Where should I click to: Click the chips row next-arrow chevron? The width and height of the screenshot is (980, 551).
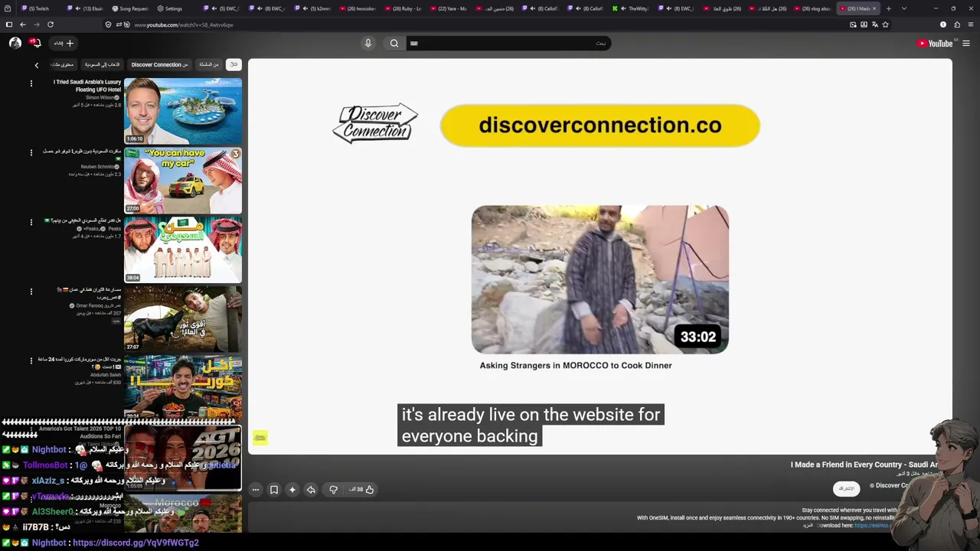(x=36, y=65)
